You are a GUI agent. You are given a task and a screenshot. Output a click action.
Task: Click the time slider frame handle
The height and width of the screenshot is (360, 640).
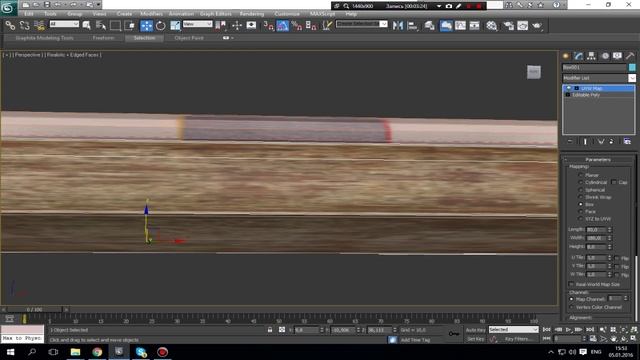pos(35,309)
